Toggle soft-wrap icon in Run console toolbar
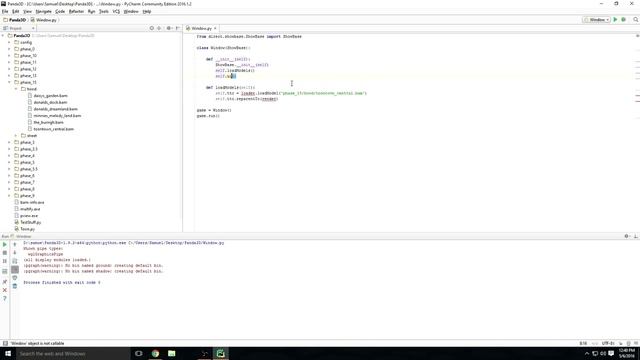 15,261
